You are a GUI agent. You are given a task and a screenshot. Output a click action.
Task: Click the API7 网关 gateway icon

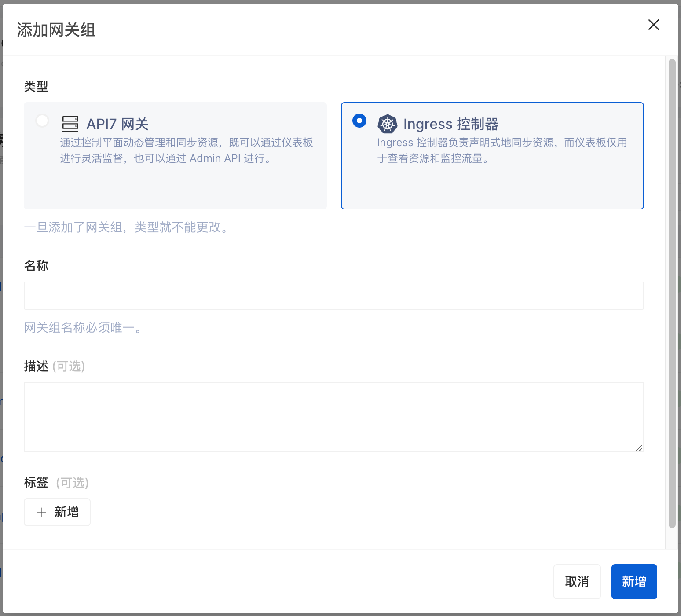pyautogui.click(x=70, y=124)
